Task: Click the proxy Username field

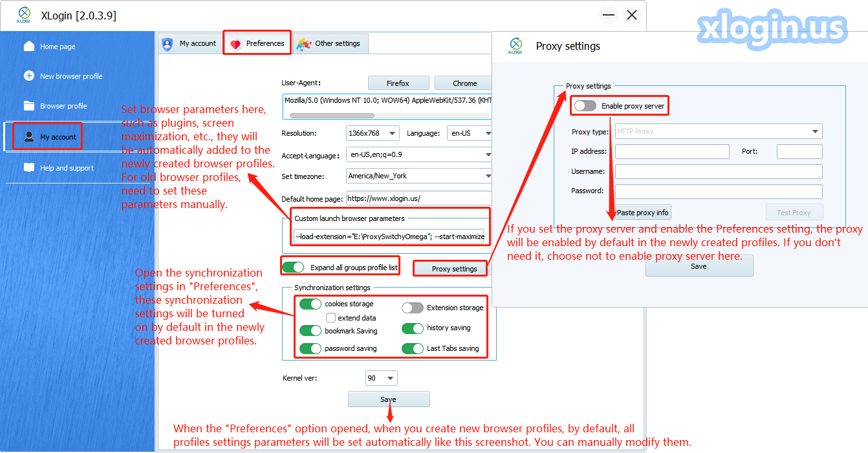Action: tap(719, 171)
